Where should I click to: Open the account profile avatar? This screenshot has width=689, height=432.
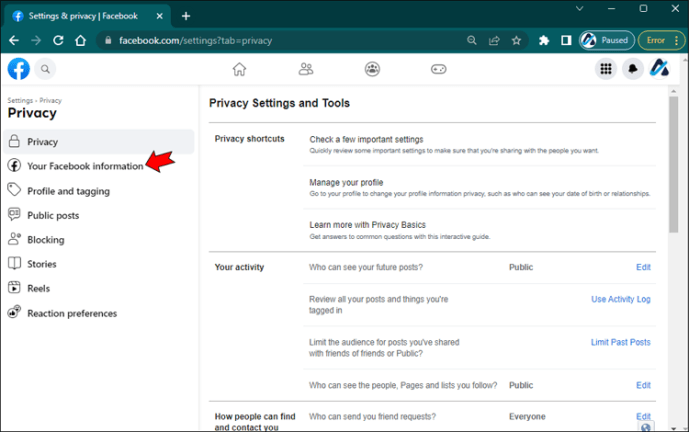[x=660, y=69]
